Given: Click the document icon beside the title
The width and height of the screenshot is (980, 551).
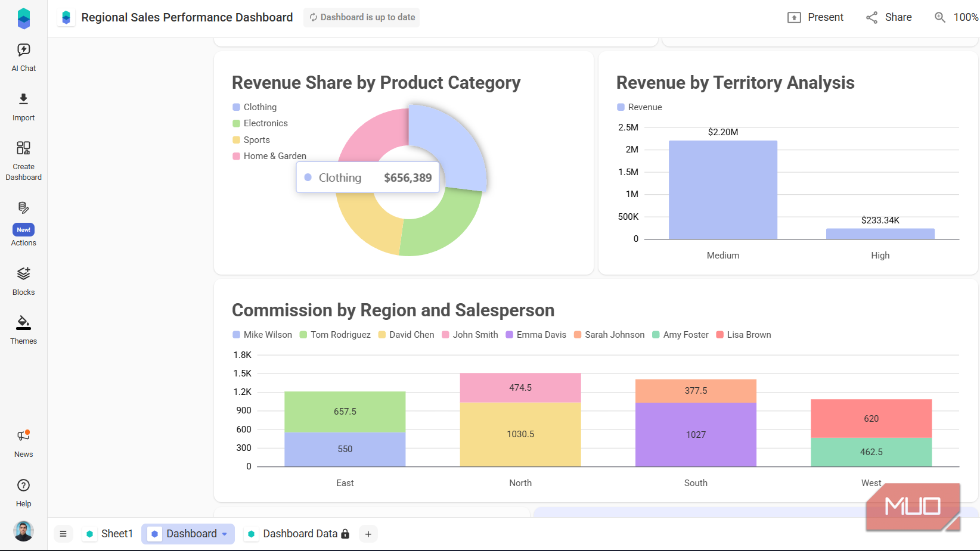Looking at the screenshot, I should click(x=66, y=17).
